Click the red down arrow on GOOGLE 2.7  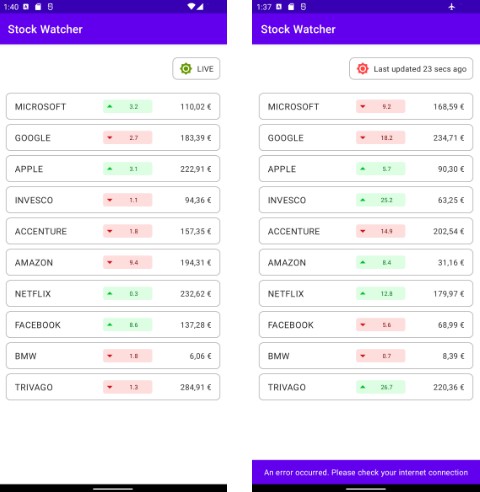point(110,138)
